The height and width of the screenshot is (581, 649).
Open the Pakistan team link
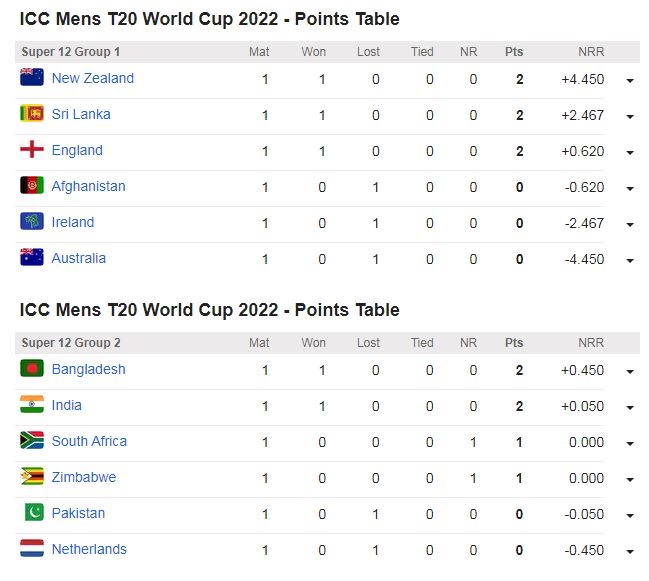point(78,513)
